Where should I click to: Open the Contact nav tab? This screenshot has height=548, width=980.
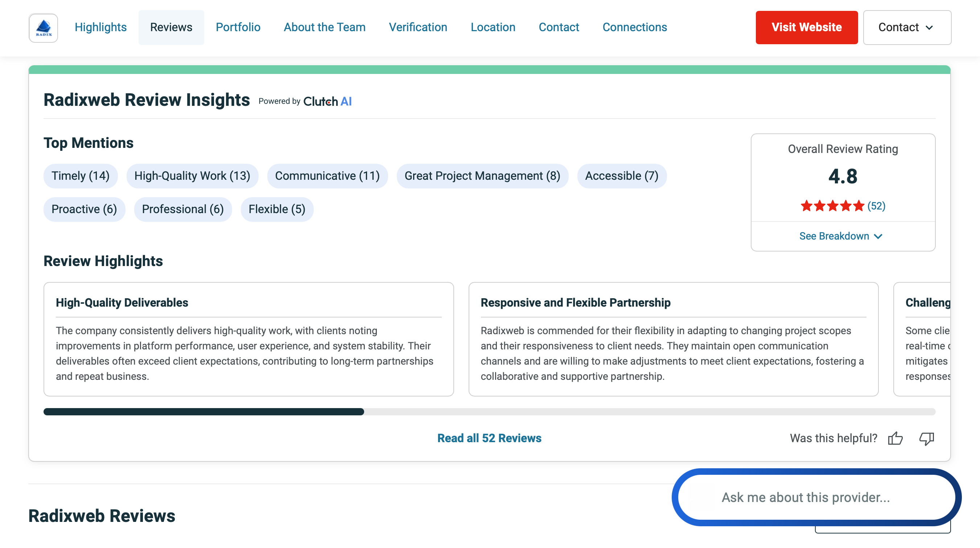click(x=559, y=28)
